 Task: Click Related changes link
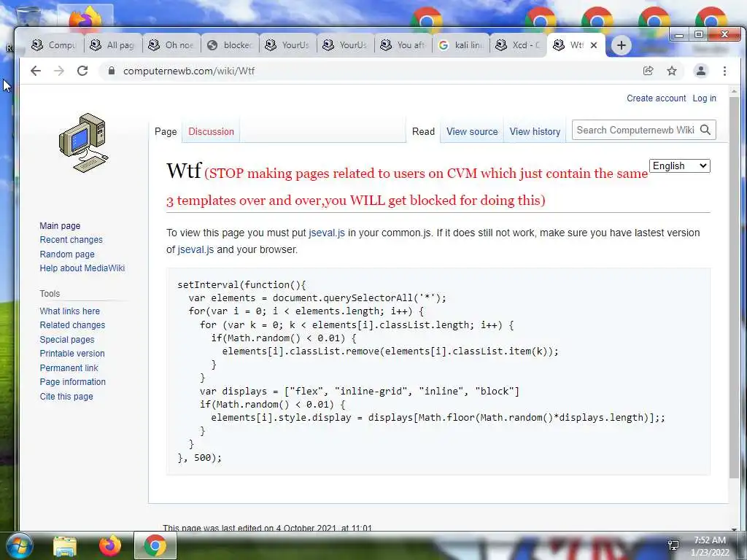(x=72, y=324)
